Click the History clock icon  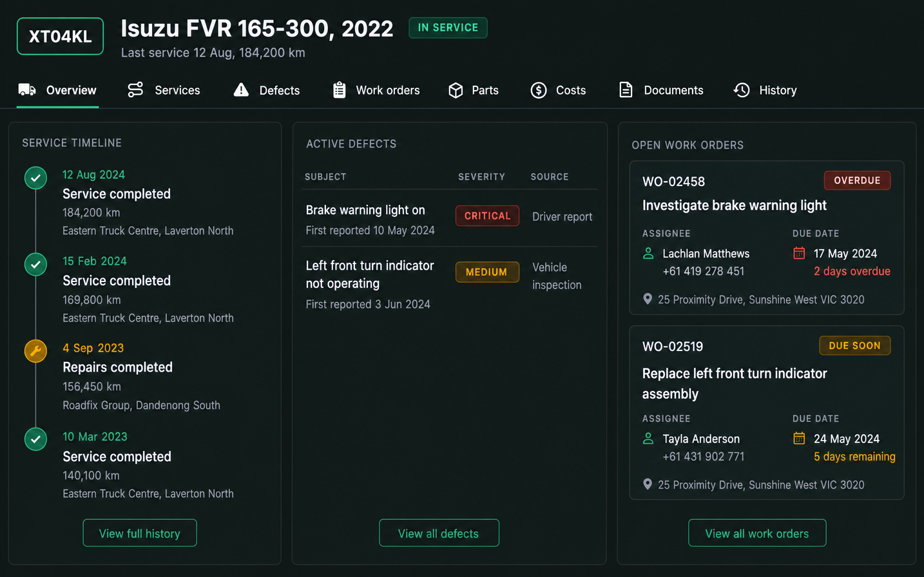[742, 90]
